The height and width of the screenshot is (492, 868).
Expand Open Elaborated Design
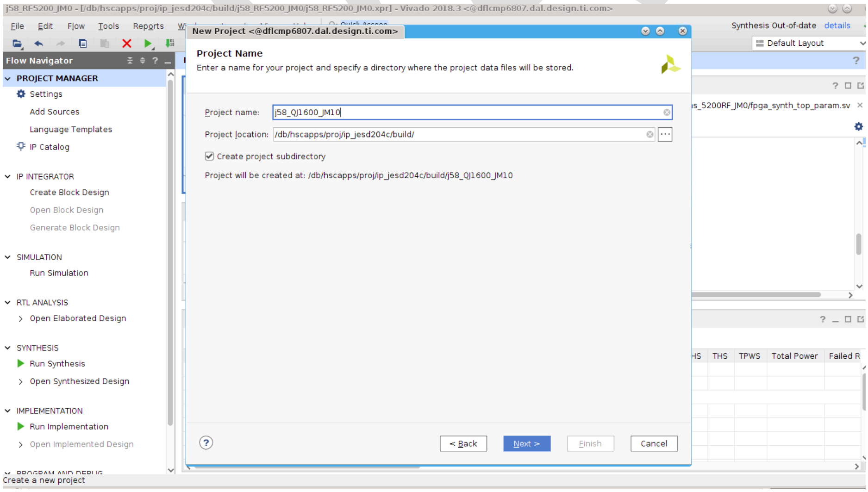[20, 319]
